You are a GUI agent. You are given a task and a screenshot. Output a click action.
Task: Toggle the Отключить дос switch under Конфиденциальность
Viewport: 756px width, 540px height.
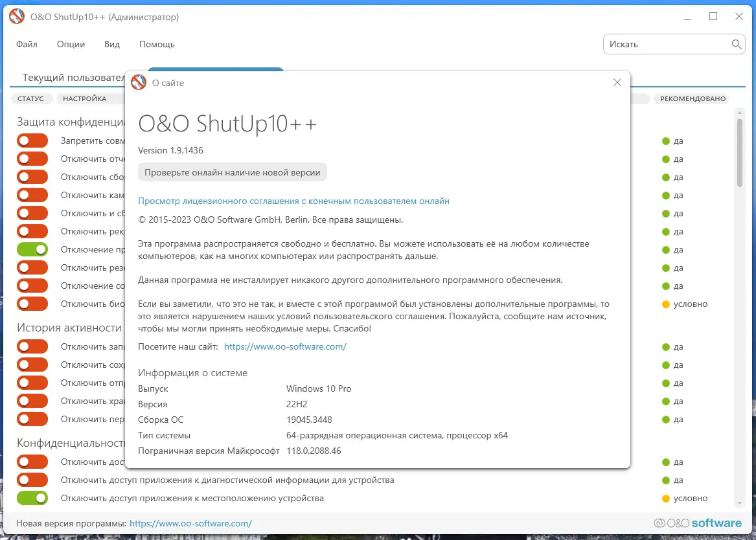pos(32,462)
